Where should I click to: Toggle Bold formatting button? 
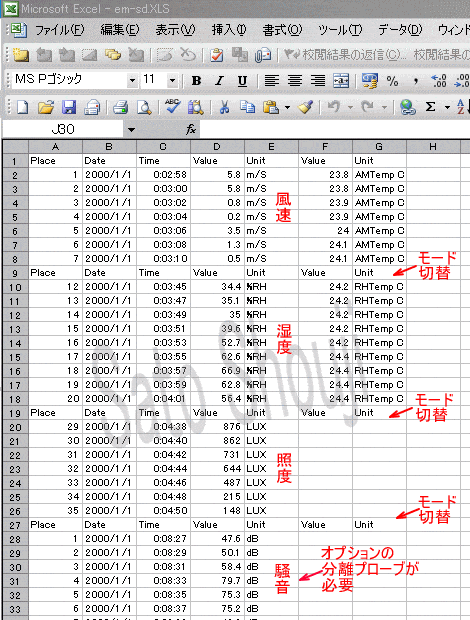(x=196, y=81)
